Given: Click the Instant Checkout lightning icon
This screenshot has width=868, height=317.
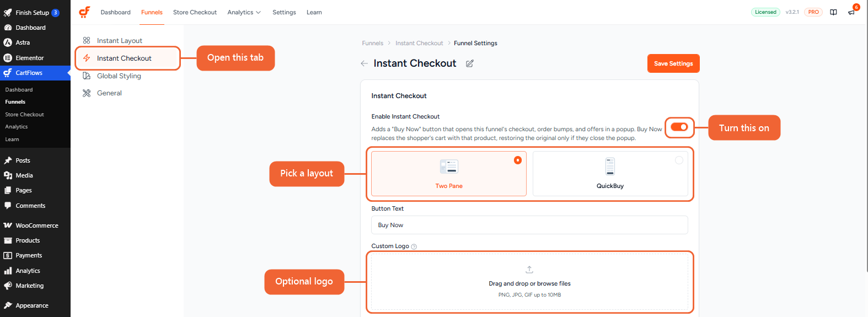Looking at the screenshot, I should 87,58.
